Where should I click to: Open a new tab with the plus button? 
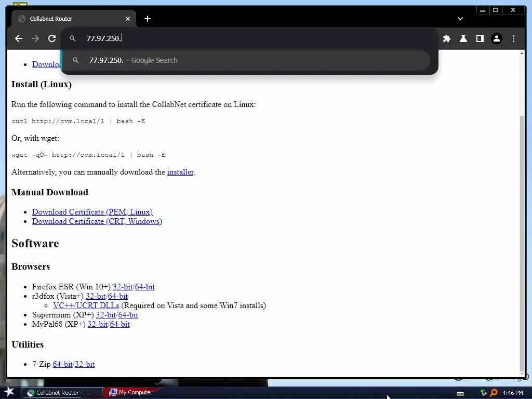pyautogui.click(x=147, y=19)
